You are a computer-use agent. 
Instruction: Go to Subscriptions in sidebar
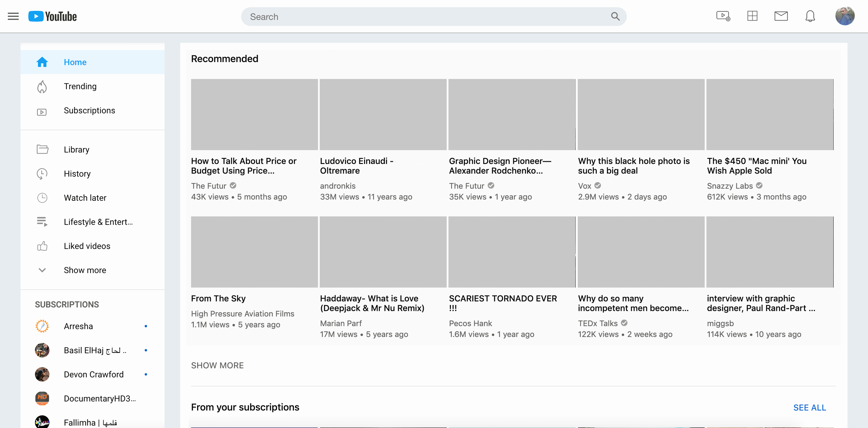89,111
